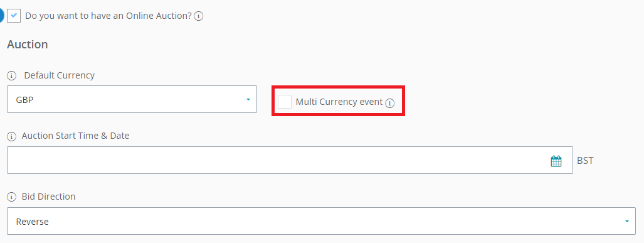Click the Auction section heading
This screenshot has width=644, height=243.
click(28, 45)
